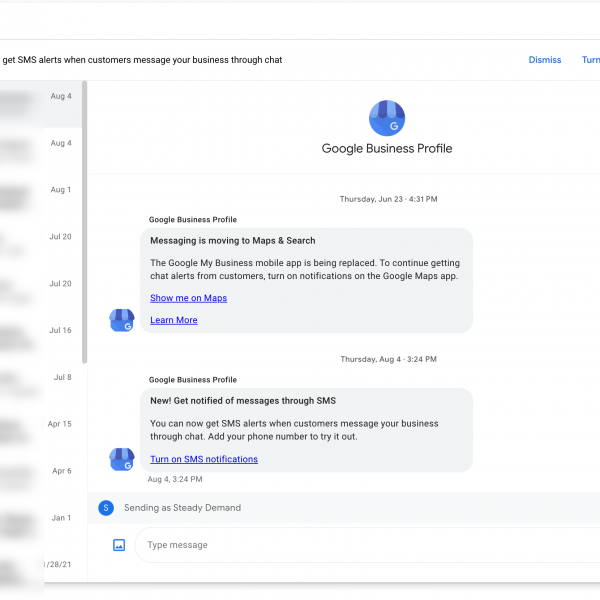
Task: Select the highlighted Aug 4 conversation at top
Action: point(40,97)
